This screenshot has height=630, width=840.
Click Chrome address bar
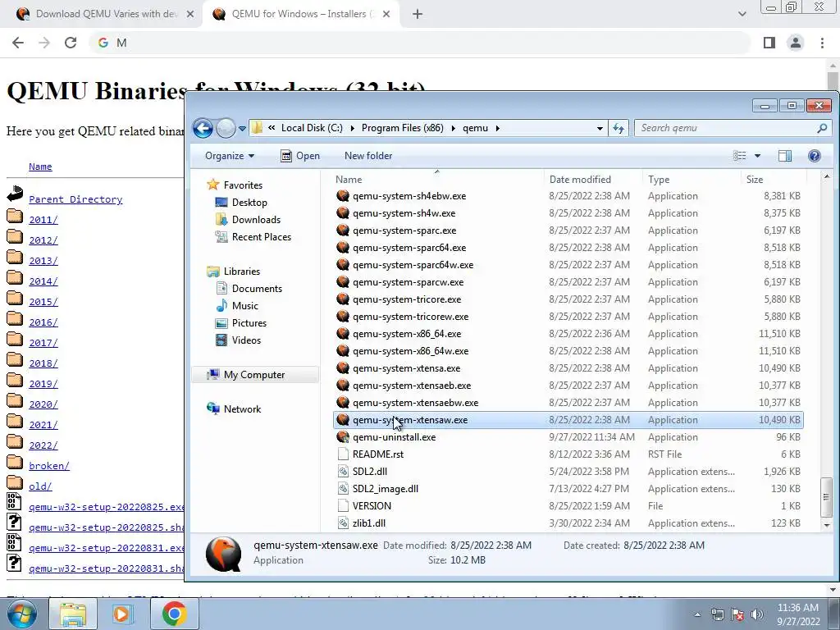421,43
